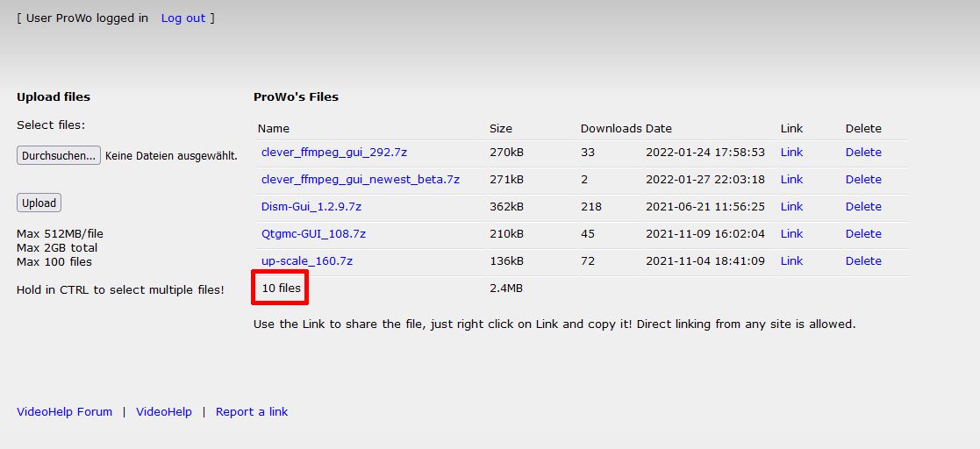Click the 33 downloads count

588,152
